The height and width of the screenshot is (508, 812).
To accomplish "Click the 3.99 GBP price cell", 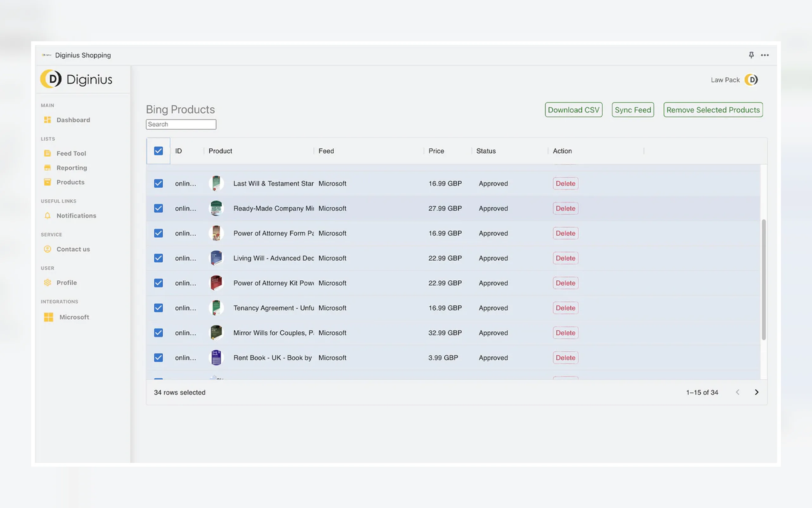I will (443, 358).
